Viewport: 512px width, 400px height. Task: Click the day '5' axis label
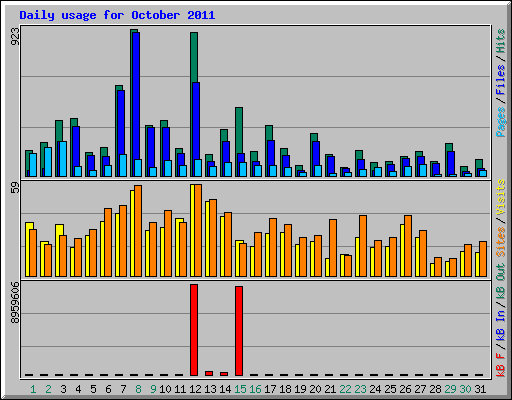[93, 389]
